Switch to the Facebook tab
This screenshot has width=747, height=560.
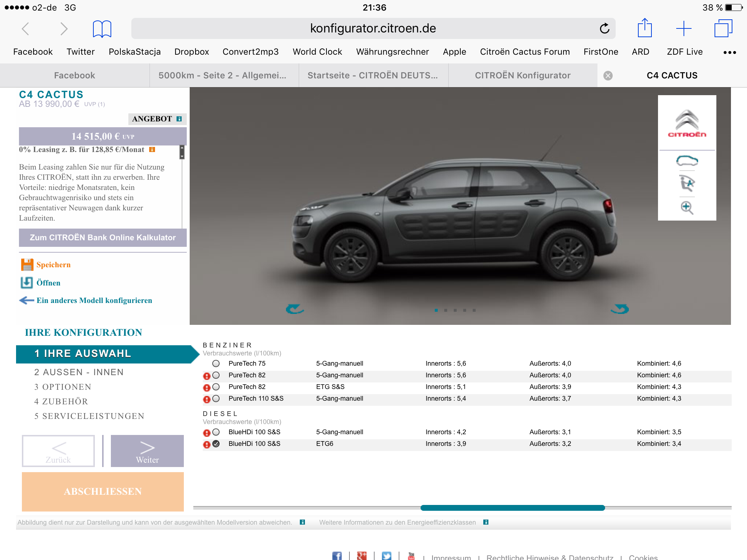tap(74, 75)
